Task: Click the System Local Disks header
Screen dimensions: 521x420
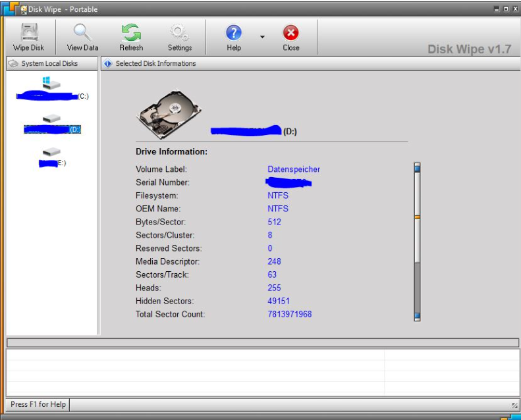Action: coord(52,63)
